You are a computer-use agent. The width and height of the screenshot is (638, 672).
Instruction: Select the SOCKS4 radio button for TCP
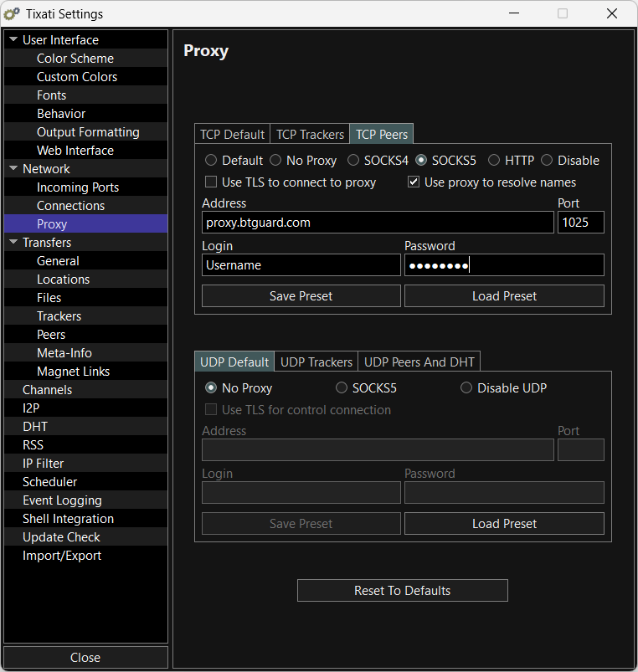point(353,161)
